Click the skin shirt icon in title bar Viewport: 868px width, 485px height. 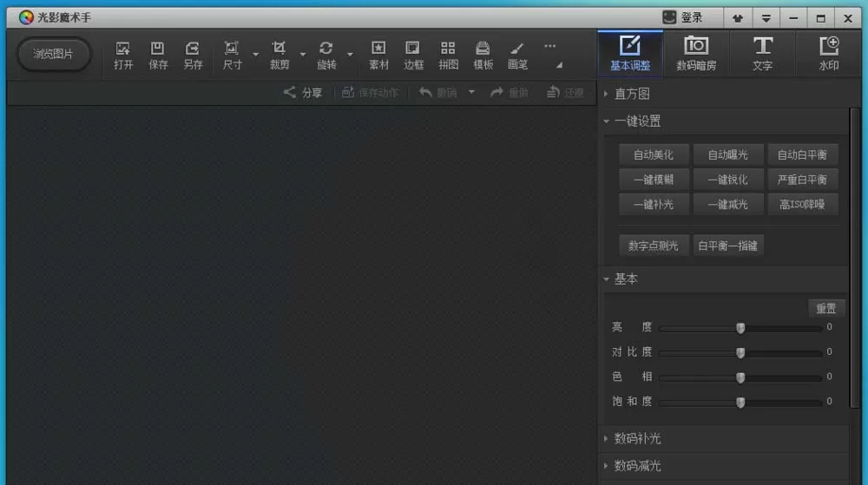coord(737,18)
